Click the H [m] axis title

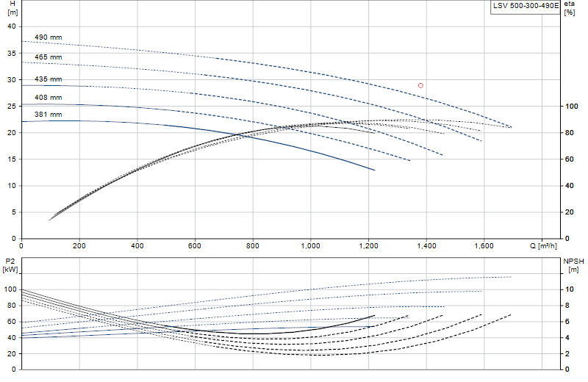tap(12, 8)
